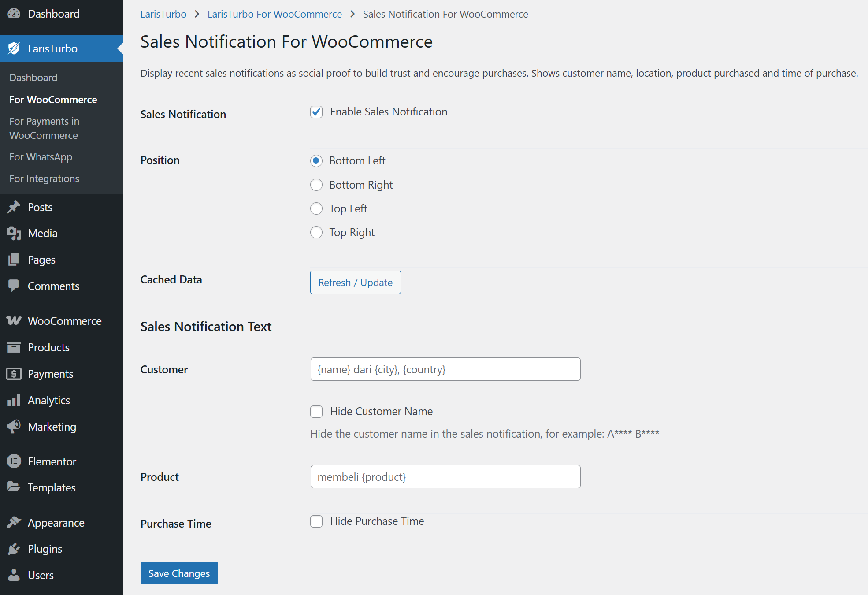Click the LarisTurbo logo icon
The image size is (868, 595).
coord(14,48)
